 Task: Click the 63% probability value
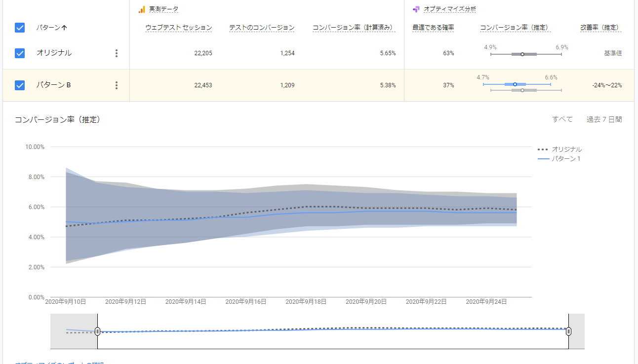448,53
